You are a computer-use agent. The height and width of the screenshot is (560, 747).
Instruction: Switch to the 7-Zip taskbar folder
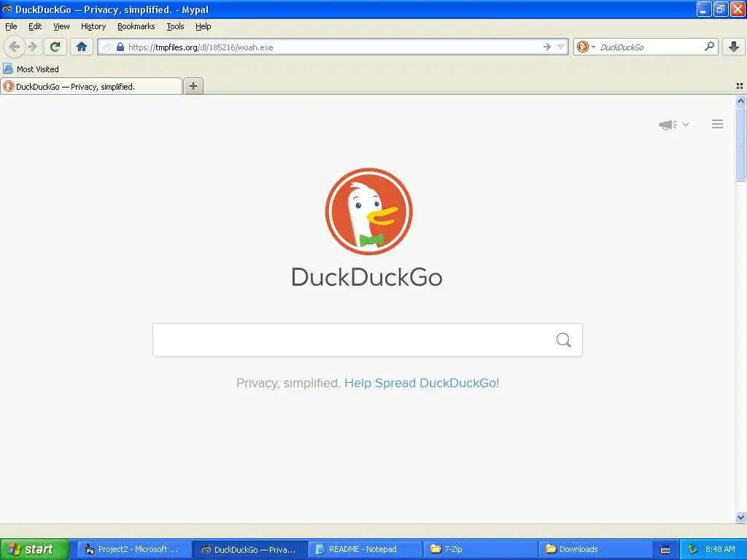[x=480, y=549]
